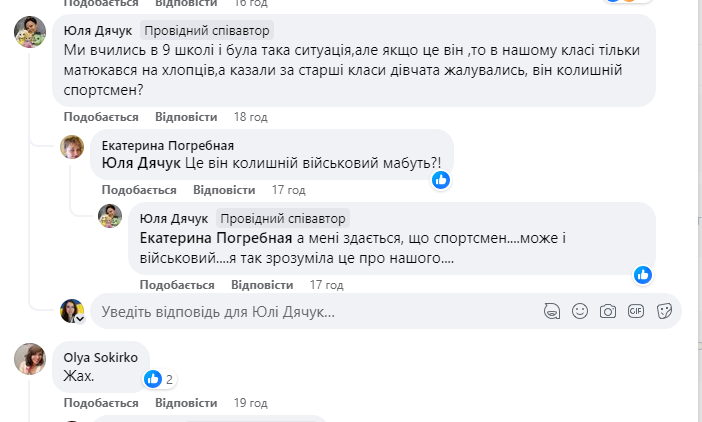View like reaction on Екатерина Погребная's comment
The image size is (702, 422).
point(441,180)
